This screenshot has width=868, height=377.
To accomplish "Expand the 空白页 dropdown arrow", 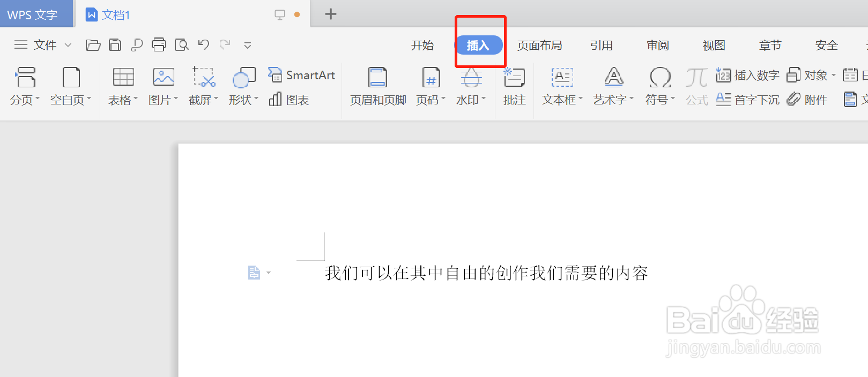I will tap(89, 99).
